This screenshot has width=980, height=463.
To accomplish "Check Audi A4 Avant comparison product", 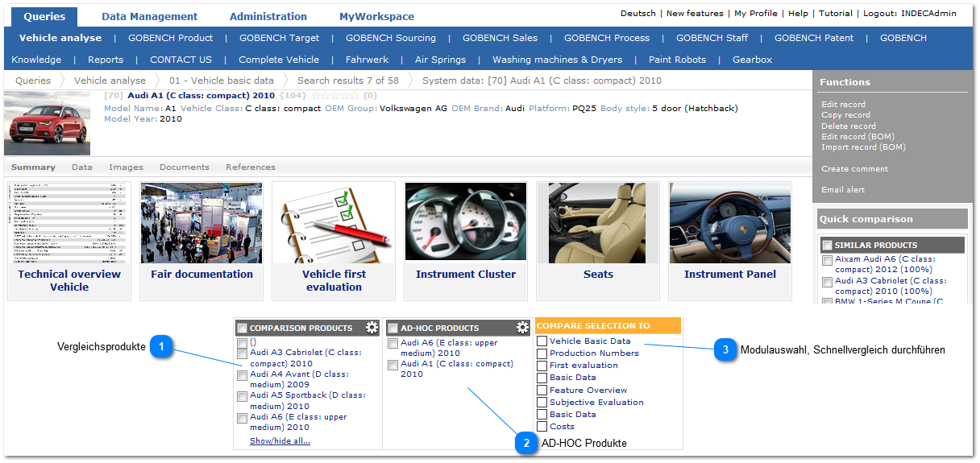I will click(x=243, y=375).
